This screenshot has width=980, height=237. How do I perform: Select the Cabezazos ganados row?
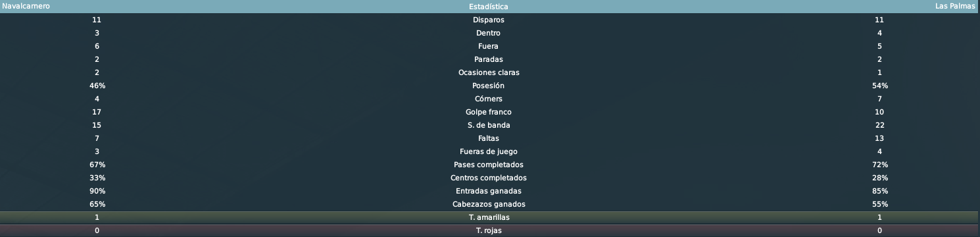coord(490,204)
